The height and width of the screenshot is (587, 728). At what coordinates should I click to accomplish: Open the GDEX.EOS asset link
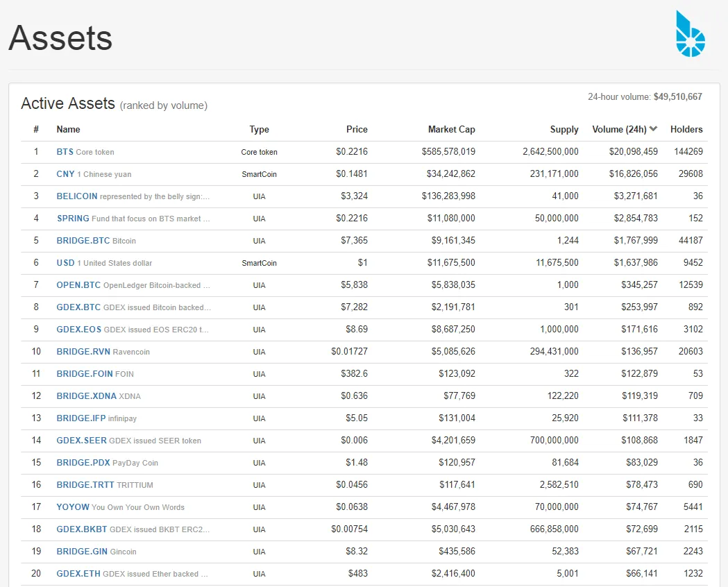(x=79, y=330)
